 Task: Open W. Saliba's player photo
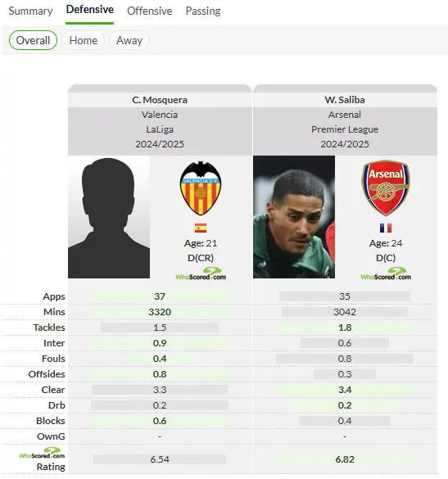[x=294, y=217]
